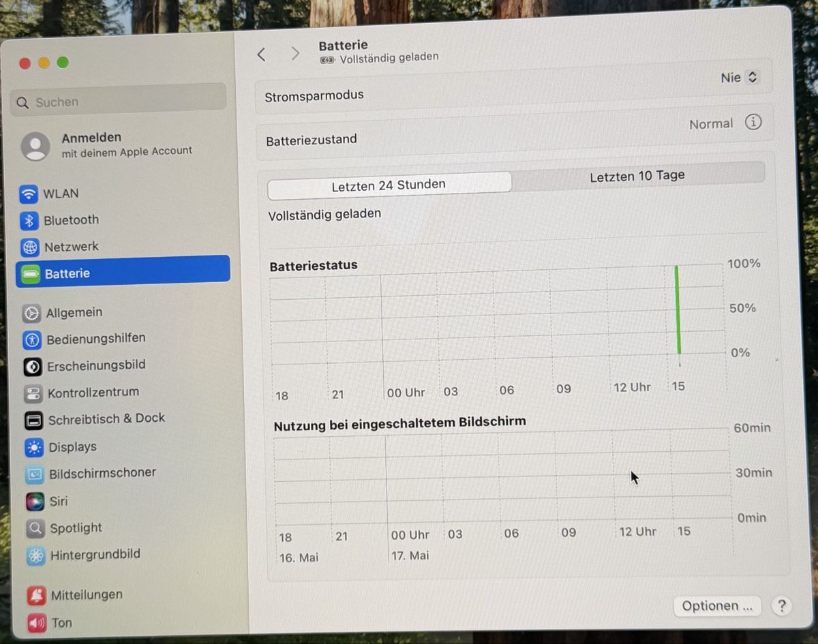Click the Batteriezustand Normal value

pos(711,124)
